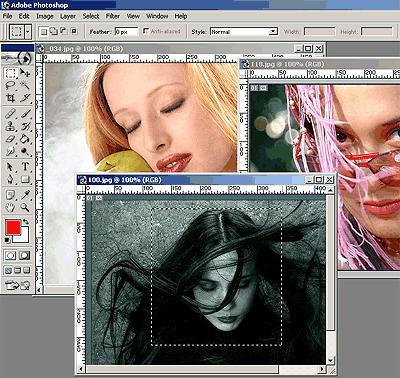Open the Help menu
The width and height of the screenshot is (400, 378).
tap(181, 16)
